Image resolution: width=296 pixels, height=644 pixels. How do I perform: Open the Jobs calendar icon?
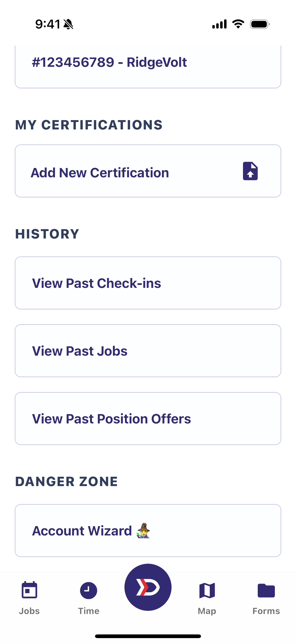point(29,590)
